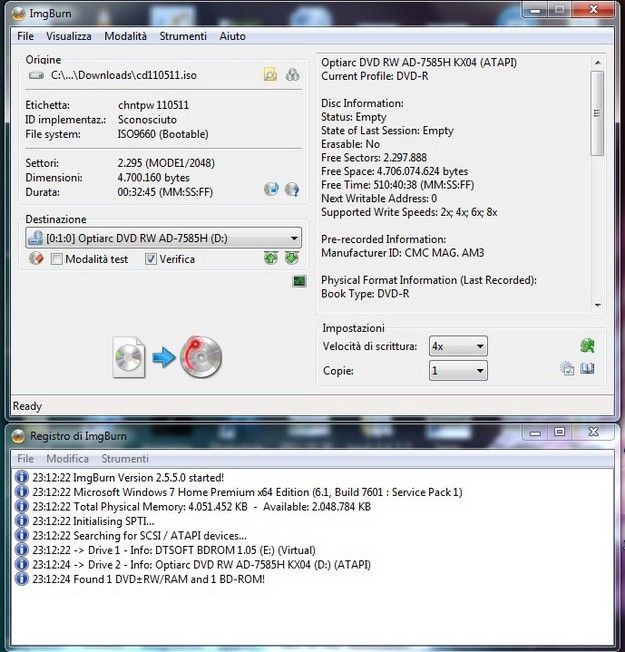
Task: Click the load tray green down-arrow icon
Action: pyautogui.click(x=292, y=258)
